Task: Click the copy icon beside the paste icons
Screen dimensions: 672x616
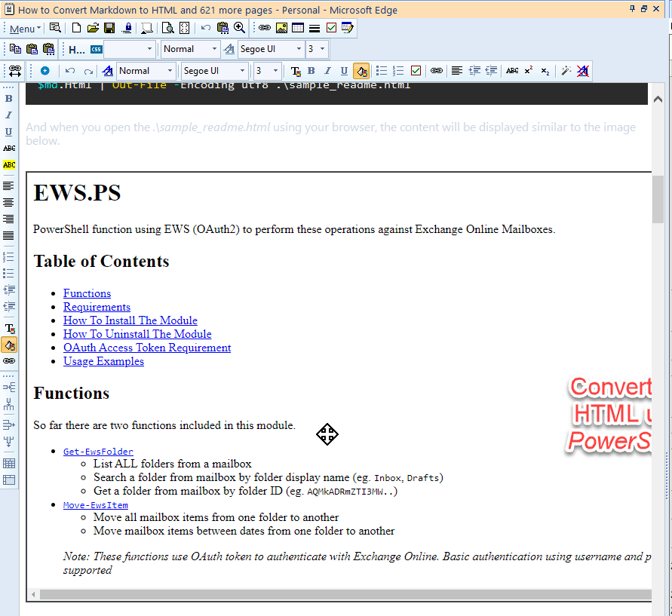Action: tap(15, 49)
